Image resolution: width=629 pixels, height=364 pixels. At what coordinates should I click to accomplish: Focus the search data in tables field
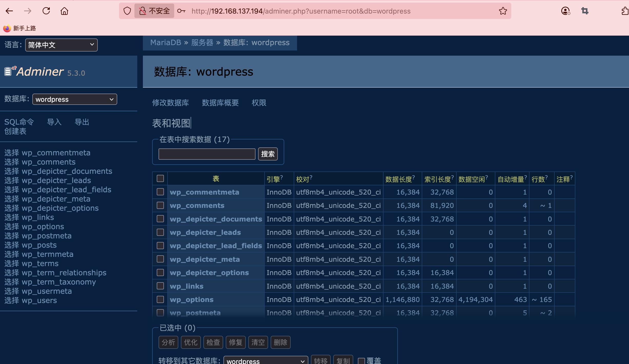click(x=207, y=154)
